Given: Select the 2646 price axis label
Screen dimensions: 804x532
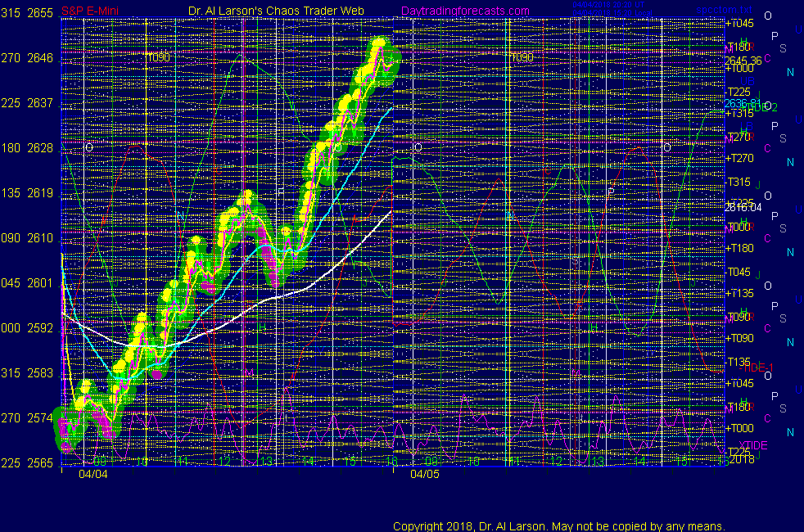Looking at the screenshot, I should pyautogui.click(x=40, y=59).
